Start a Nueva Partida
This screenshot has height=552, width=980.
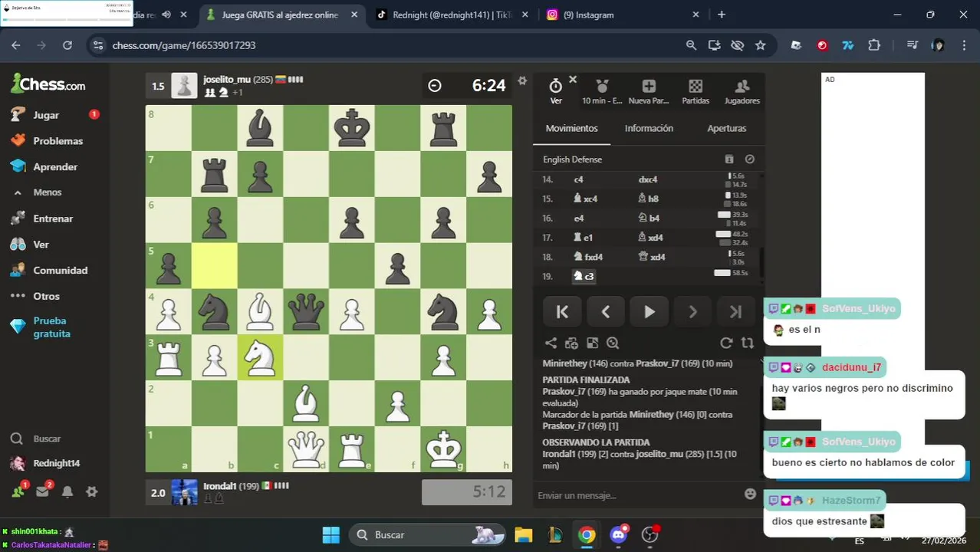(649, 90)
